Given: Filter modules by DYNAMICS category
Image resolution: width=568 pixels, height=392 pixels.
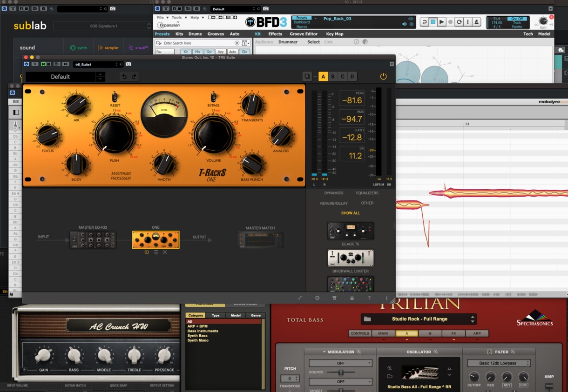Looking at the screenshot, I should pos(334,193).
